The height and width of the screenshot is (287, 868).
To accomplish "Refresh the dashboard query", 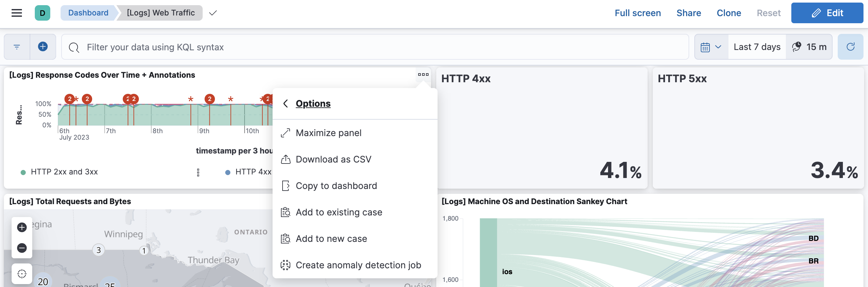I will 850,47.
